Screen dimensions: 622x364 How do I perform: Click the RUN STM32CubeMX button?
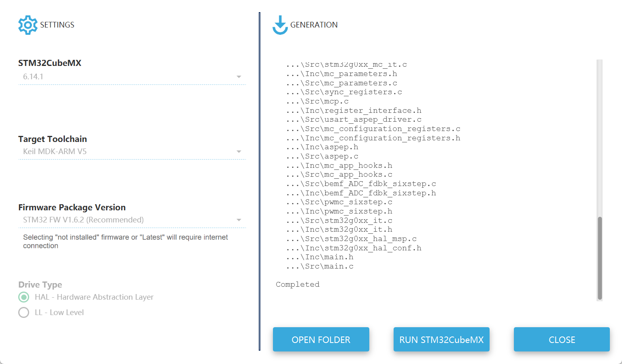[x=441, y=339]
